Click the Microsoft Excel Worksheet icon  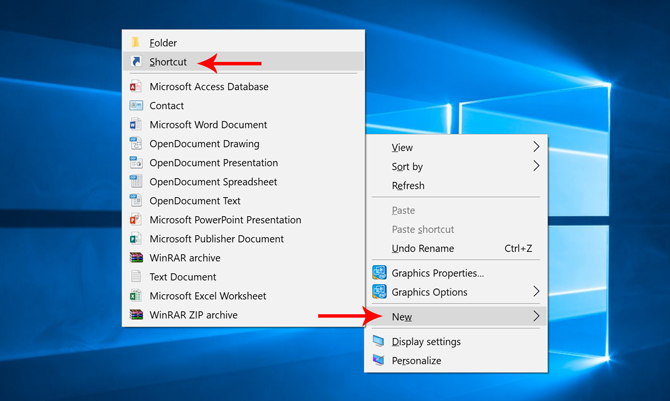136,296
